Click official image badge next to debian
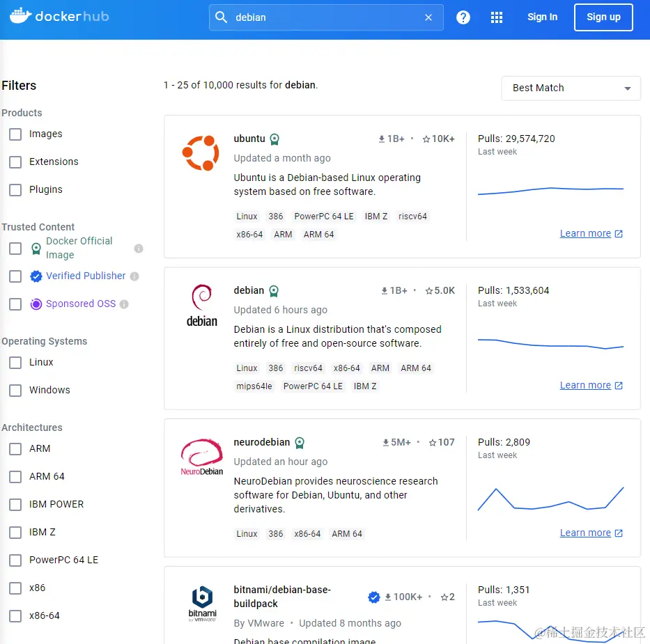Screen dimensions: 650x644 pyautogui.click(x=274, y=291)
